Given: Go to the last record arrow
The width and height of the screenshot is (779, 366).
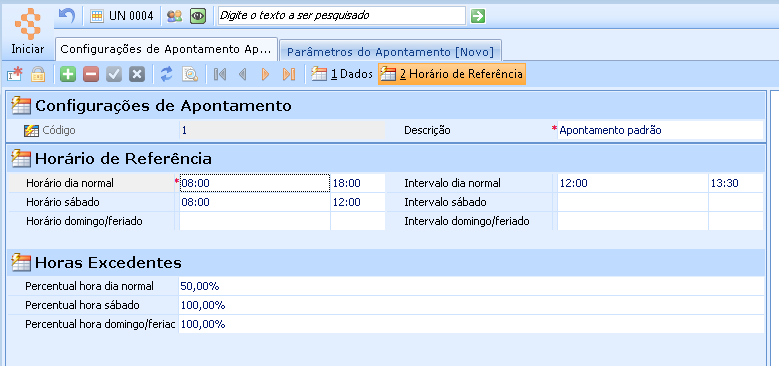Looking at the screenshot, I should pyautogui.click(x=289, y=74).
